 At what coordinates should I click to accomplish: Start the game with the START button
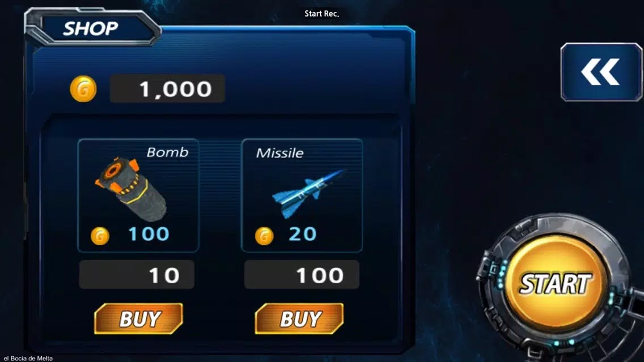point(556,283)
